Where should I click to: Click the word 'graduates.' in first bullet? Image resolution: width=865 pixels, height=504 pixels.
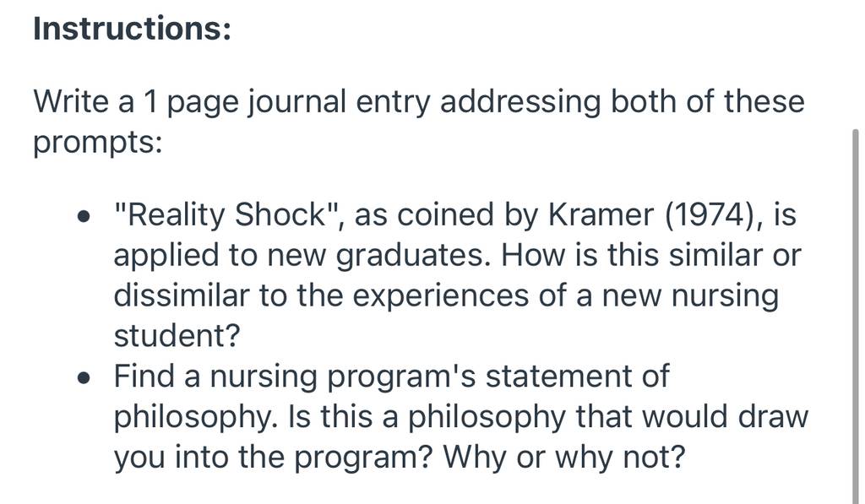coord(413,256)
